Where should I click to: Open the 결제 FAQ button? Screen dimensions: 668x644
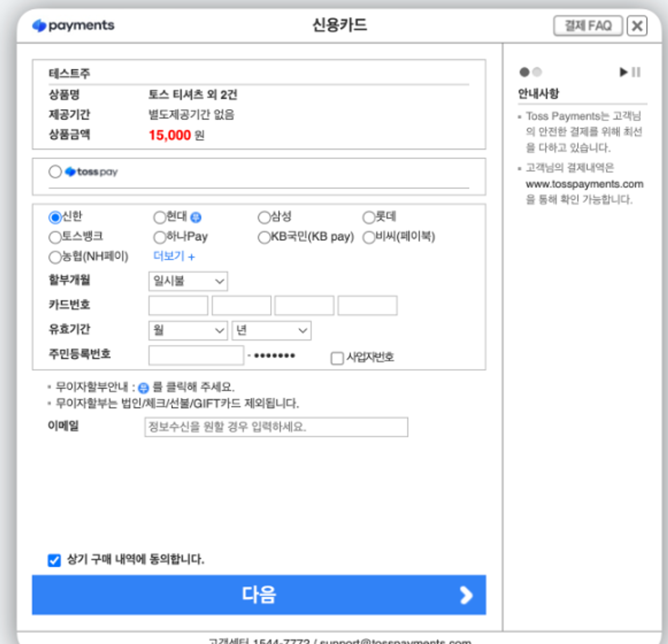pyautogui.click(x=588, y=26)
